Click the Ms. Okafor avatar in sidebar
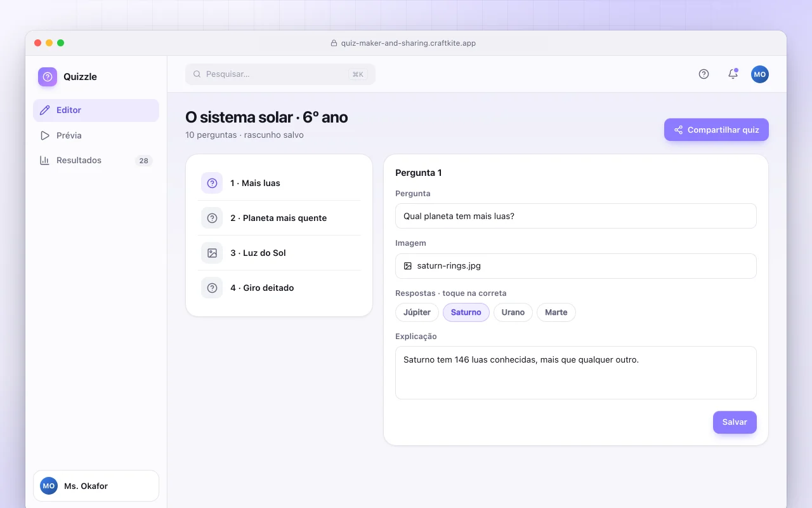Screen dimensions: 812x508 pyautogui.click(x=49, y=486)
